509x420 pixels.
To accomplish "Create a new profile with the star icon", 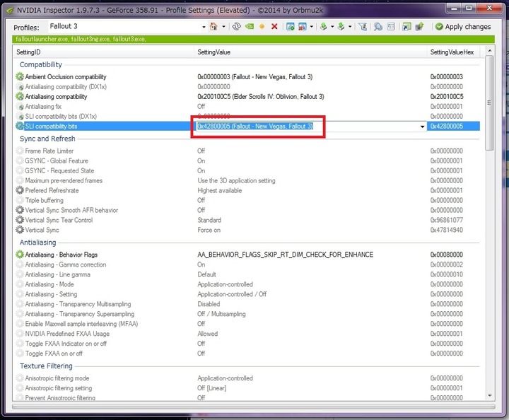I will 262,27.
